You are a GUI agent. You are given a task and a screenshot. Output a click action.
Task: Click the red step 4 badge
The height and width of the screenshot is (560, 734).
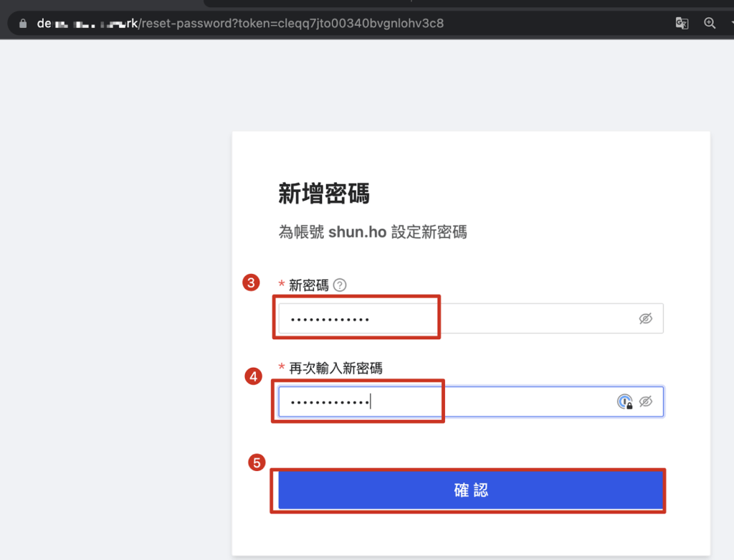pyautogui.click(x=252, y=376)
